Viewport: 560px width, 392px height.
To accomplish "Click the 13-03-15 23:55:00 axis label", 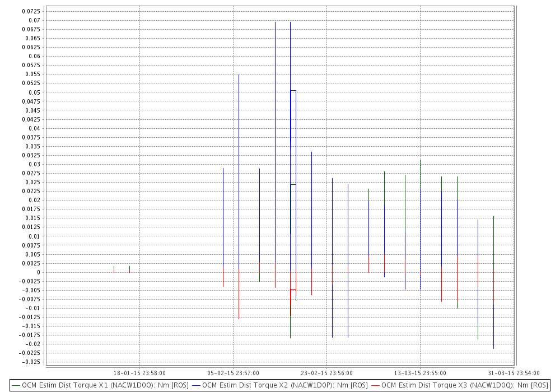I will [x=420, y=373].
